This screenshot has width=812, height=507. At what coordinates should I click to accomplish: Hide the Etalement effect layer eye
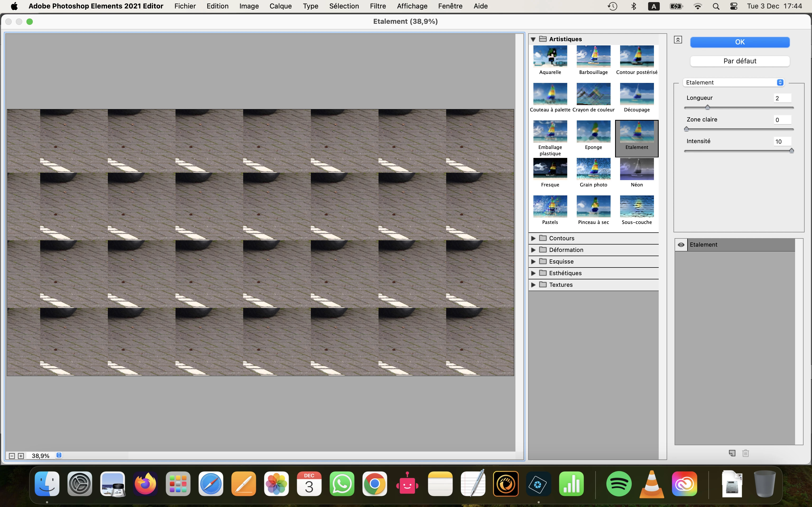point(681,245)
